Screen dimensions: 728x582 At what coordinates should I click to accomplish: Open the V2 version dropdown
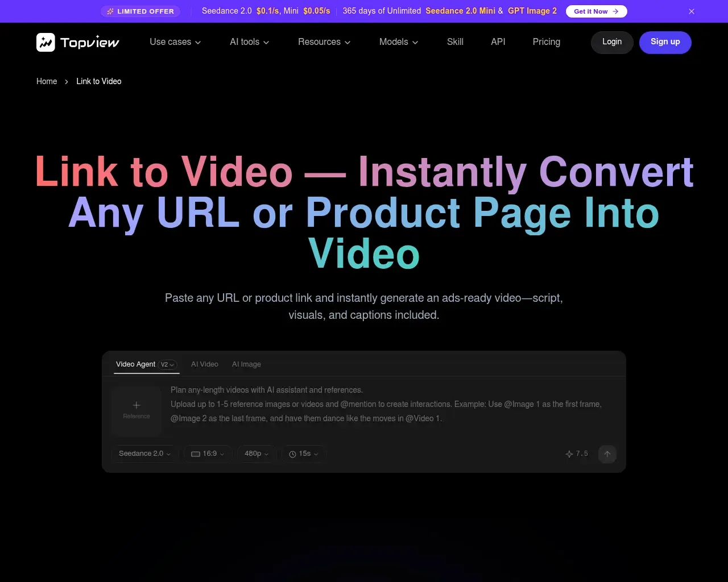tap(168, 365)
